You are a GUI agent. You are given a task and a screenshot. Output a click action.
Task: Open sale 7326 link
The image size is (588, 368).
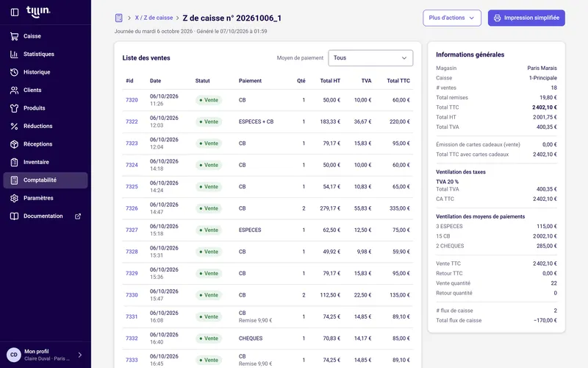click(x=132, y=208)
